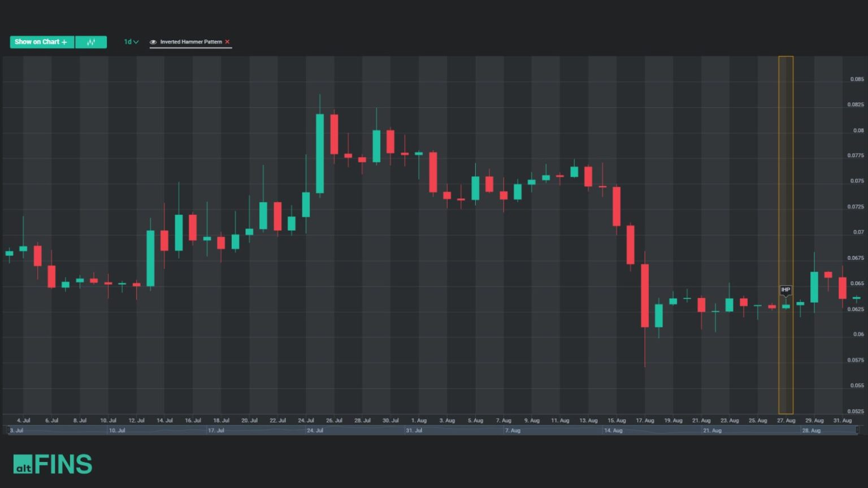Click the green candle icon beside Show on Chart
The width and height of the screenshot is (868, 488).
pyautogui.click(x=91, y=42)
